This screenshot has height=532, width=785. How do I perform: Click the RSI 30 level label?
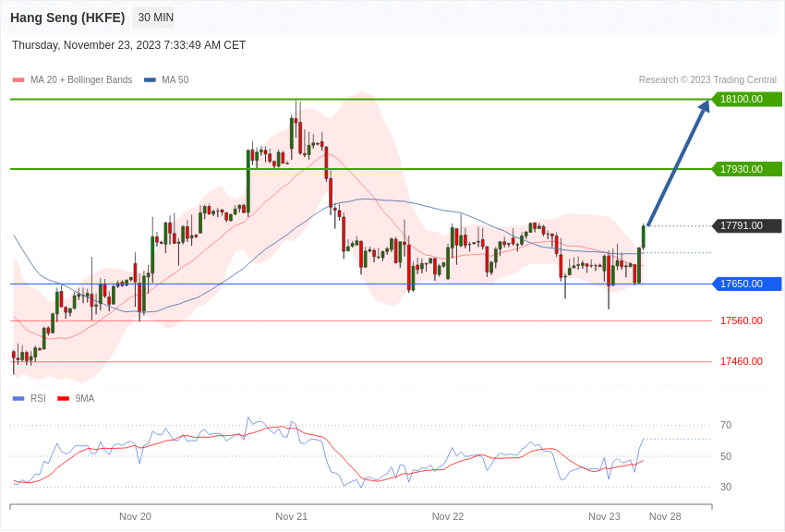click(x=726, y=487)
